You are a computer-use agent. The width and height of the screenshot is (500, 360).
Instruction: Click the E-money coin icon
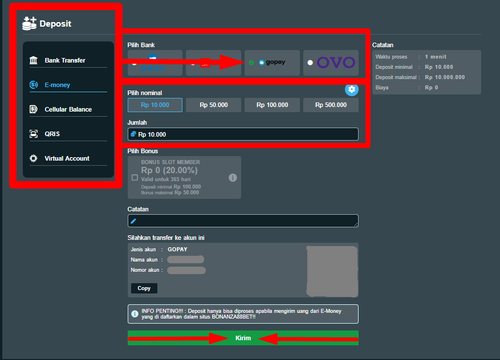pyautogui.click(x=34, y=85)
